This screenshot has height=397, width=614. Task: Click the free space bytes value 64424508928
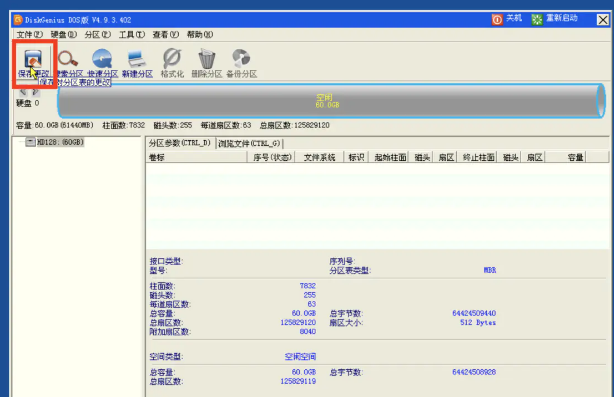pos(474,372)
